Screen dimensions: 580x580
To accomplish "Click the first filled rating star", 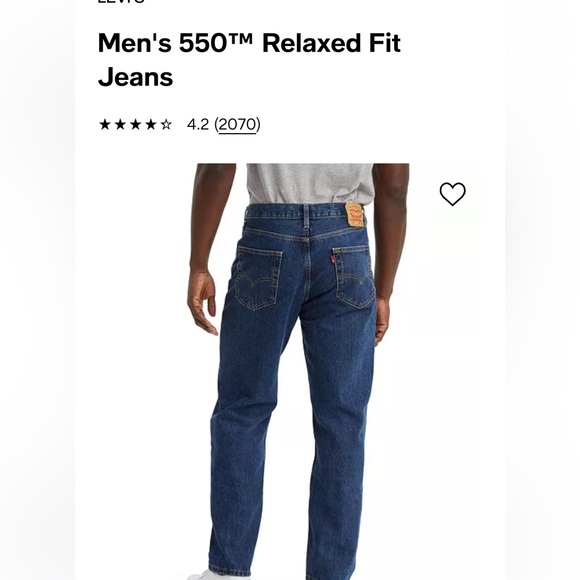I will click(x=105, y=124).
